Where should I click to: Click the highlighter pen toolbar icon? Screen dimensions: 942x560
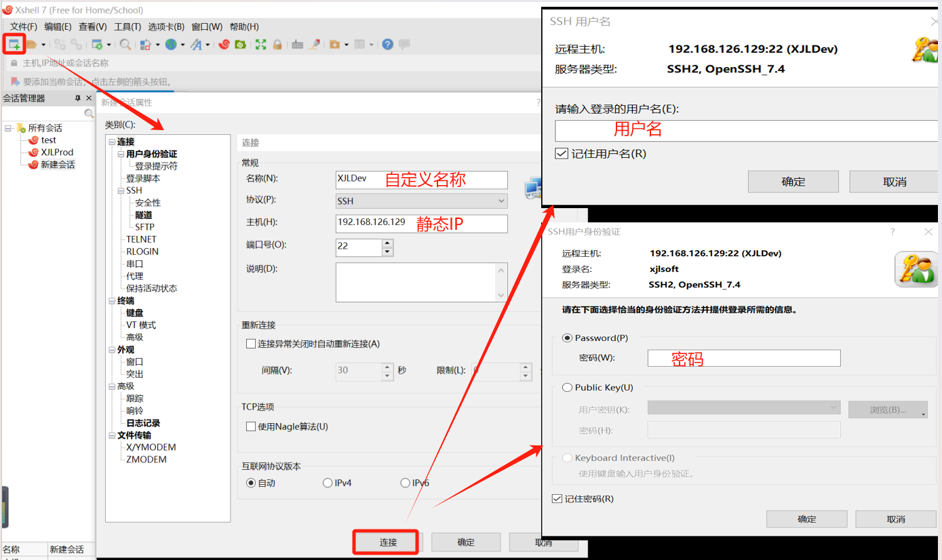(315, 45)
